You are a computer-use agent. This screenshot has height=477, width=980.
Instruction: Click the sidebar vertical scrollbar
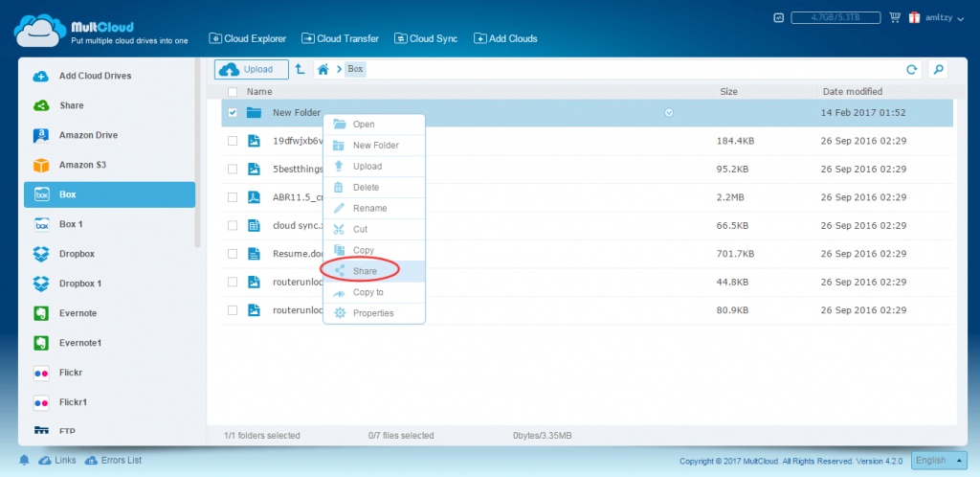pos(197,153)
